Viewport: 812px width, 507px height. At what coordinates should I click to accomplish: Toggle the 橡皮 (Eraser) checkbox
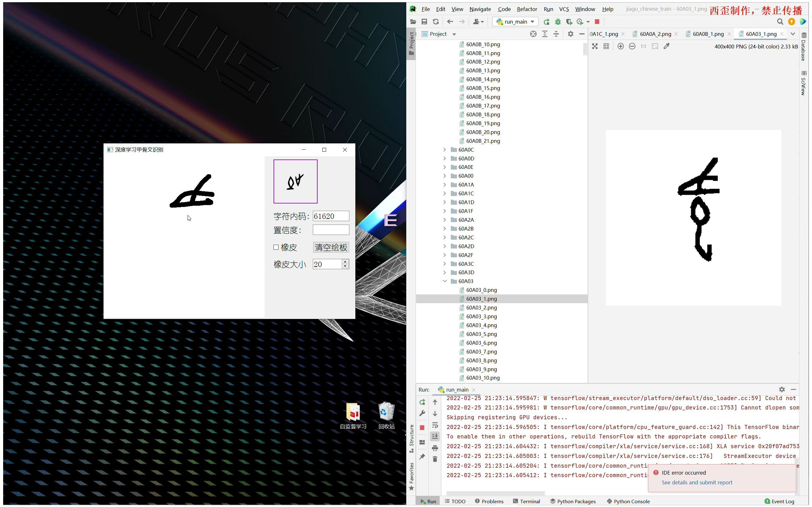275,247
